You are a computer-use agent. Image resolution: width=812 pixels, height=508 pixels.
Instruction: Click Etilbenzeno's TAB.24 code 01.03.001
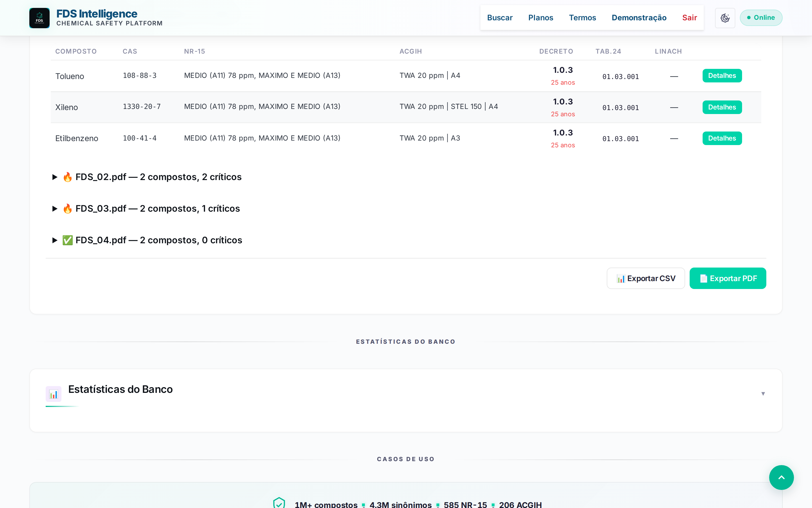(620, 139)
